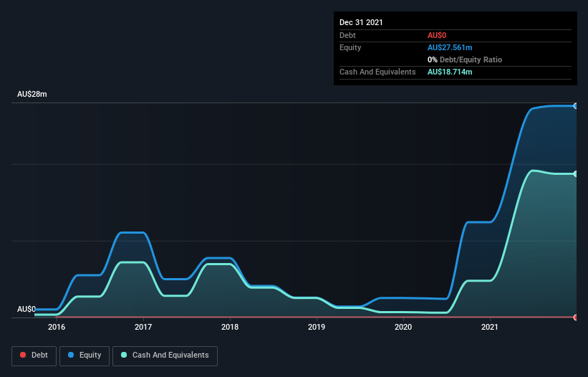
Task: Toggle the Equity series legend button
Action: click(85, 355)
